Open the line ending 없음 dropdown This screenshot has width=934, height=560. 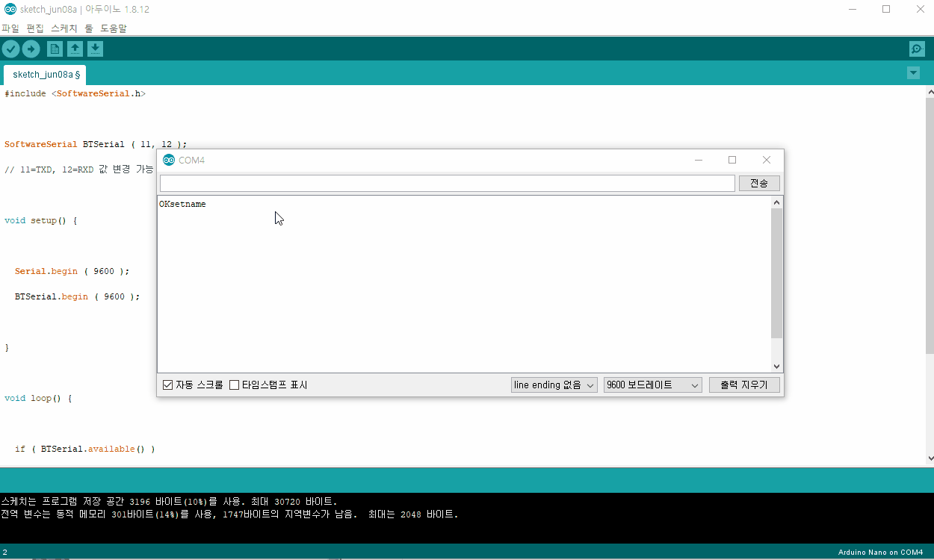(554, 385)
